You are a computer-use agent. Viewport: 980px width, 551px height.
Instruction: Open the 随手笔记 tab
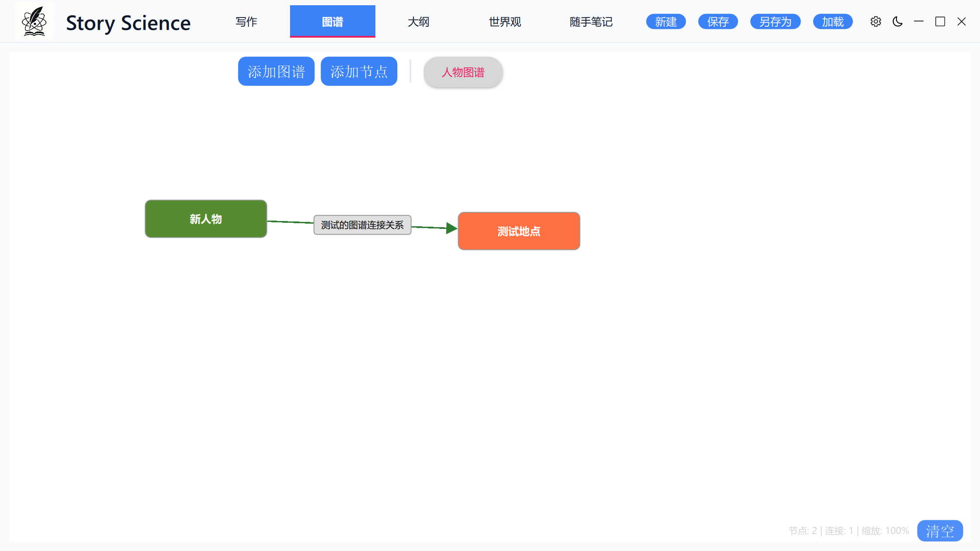tap(591, 21)
